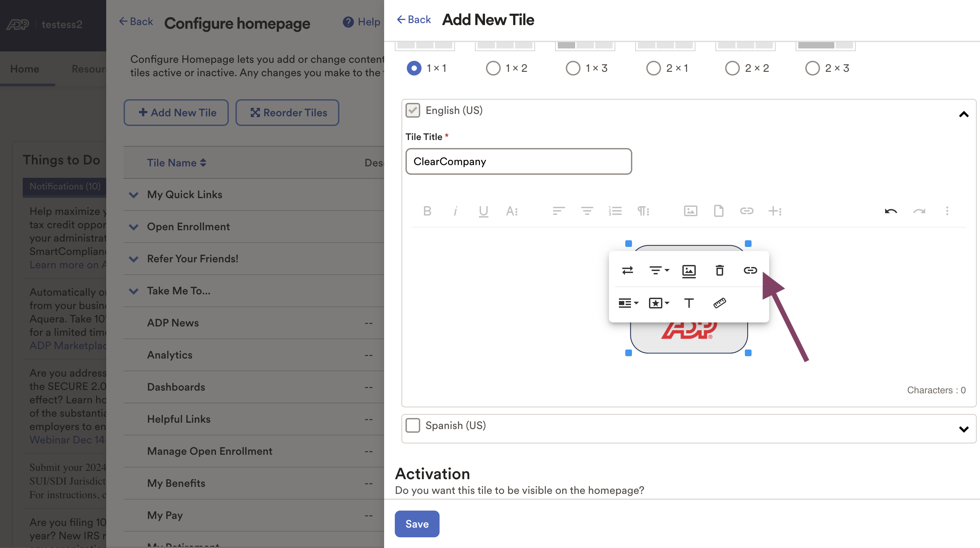This screenshot has height=548, width=980.
Task: Enable the Spanish (US) checkbox
Action: click(x=413, y=425)
